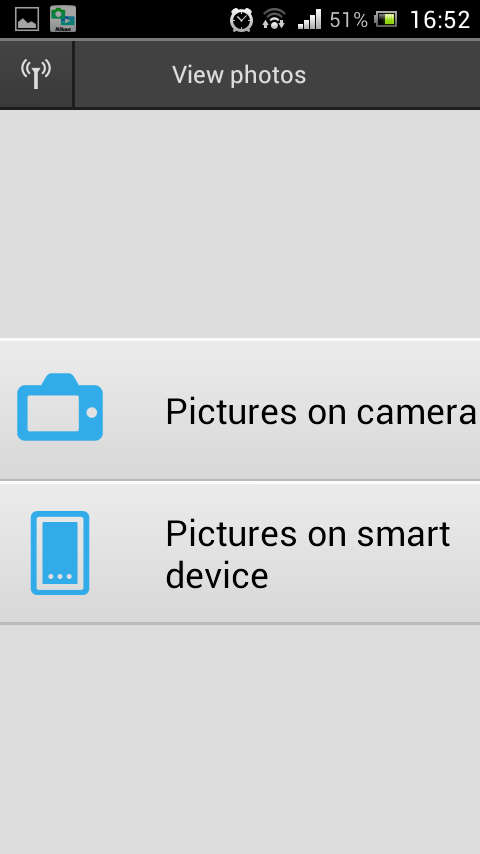Image resolution: width=480 pixels, height=854 pixels.
Task: Click the blue smart device phone icon
Action: 60,552
